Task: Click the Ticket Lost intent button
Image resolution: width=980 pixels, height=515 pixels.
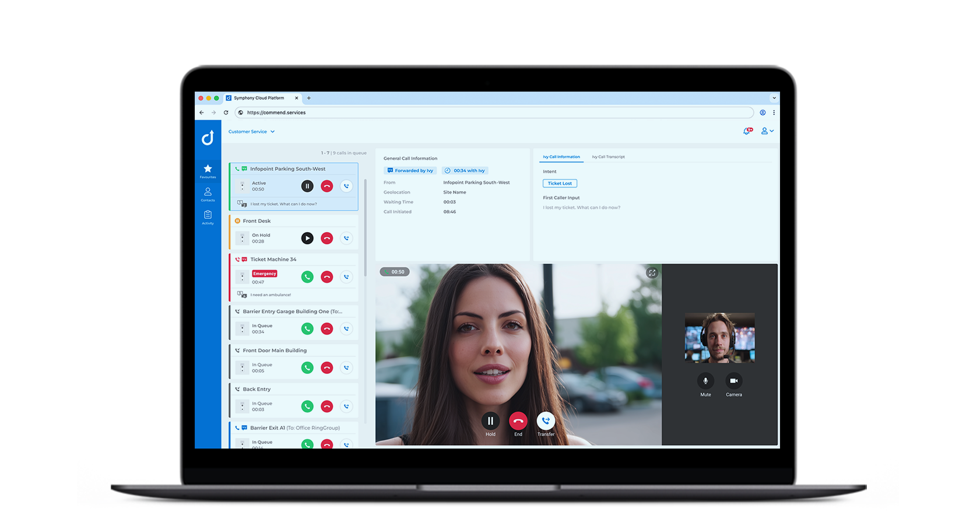Action: [x=560, y=183]
